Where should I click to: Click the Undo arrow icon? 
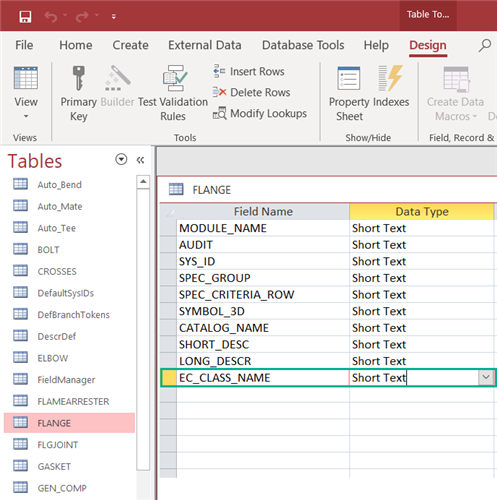(x=51, y=16)
